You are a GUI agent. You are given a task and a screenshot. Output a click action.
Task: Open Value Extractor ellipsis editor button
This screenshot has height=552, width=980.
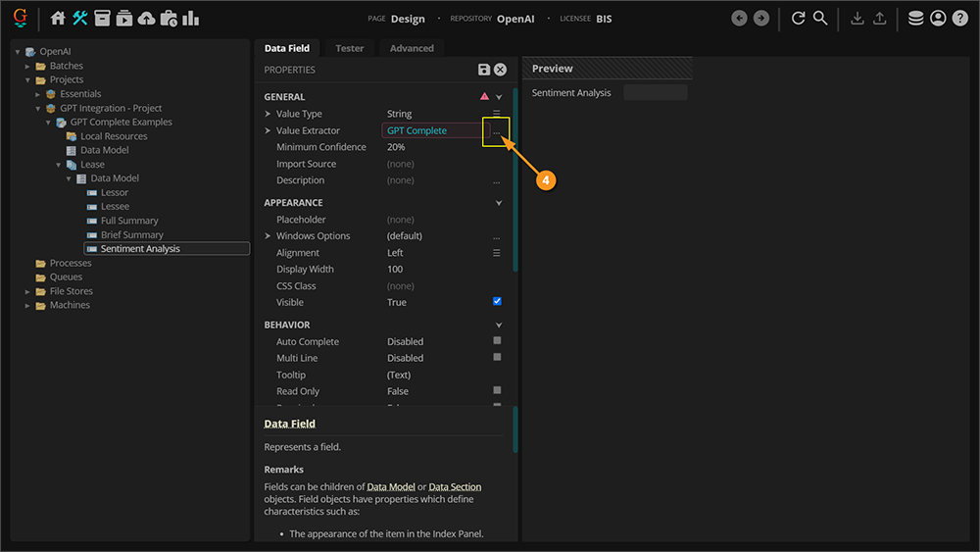(x=497, y=130)
